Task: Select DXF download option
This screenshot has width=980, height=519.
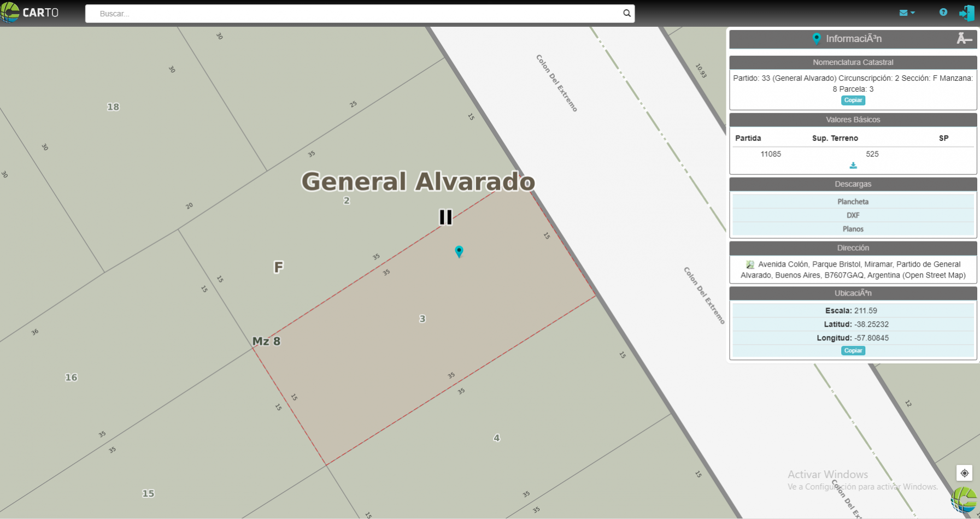Action: 853,215
